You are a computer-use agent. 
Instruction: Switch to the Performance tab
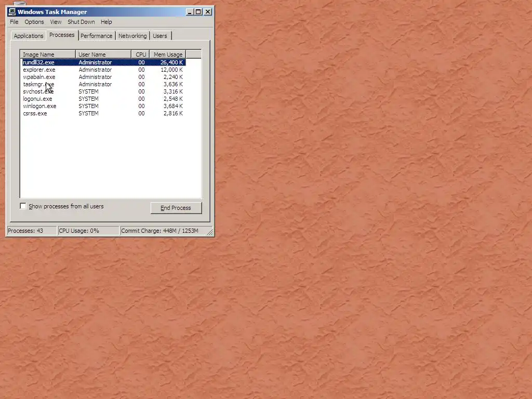[96, 36]
